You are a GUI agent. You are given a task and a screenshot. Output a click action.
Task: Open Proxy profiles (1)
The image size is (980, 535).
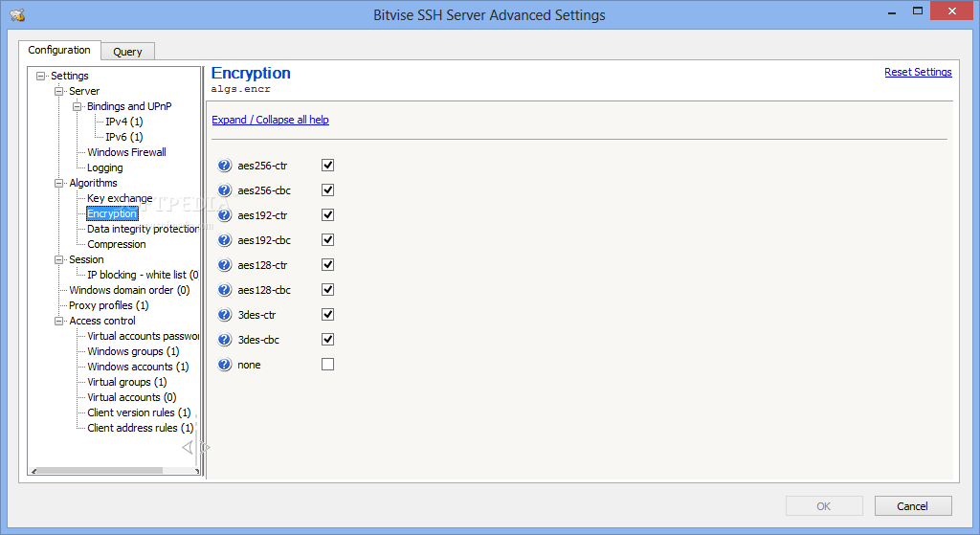(x=109, y=305)
